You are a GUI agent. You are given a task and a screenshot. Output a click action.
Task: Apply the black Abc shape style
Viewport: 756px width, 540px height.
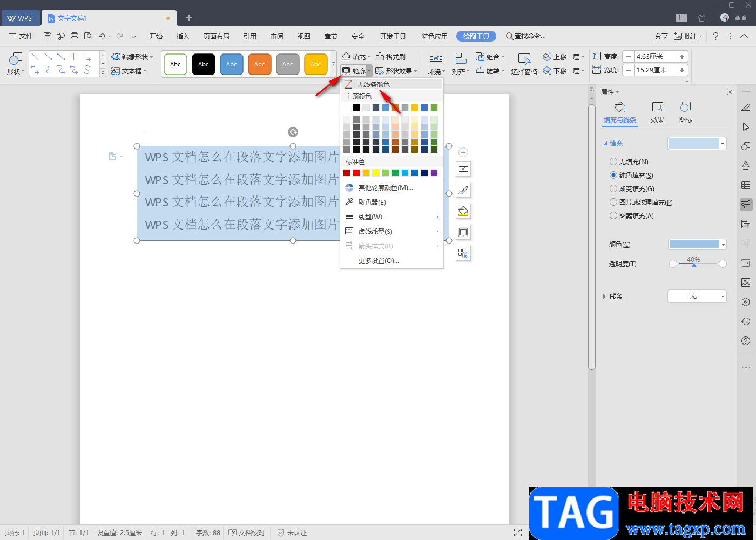tap(204, 64)
